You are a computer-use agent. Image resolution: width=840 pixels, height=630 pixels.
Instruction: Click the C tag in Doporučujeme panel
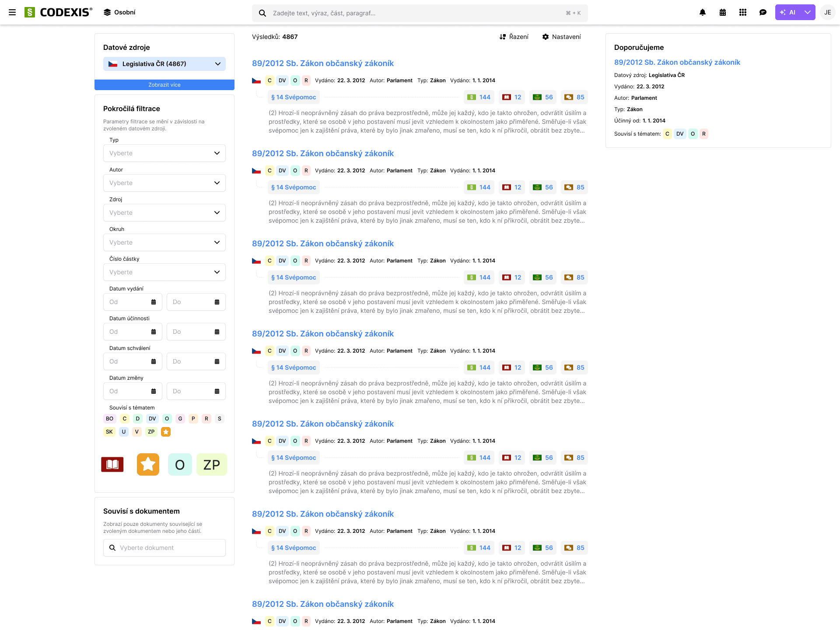point(668,134)
